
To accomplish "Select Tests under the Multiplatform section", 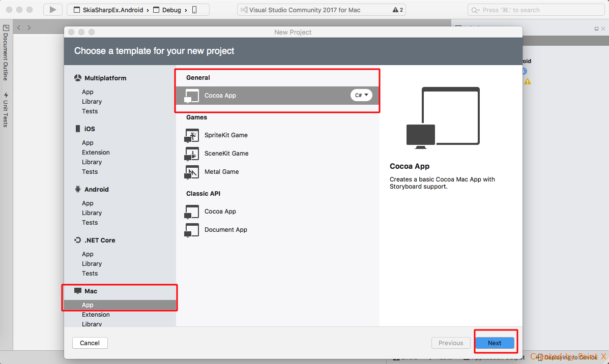I will tap(90, 111).
